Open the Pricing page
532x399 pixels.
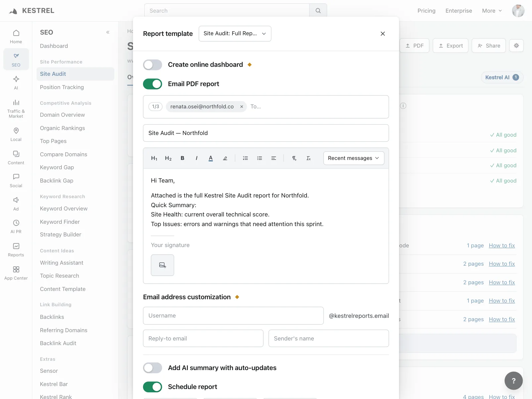(427, 11)
